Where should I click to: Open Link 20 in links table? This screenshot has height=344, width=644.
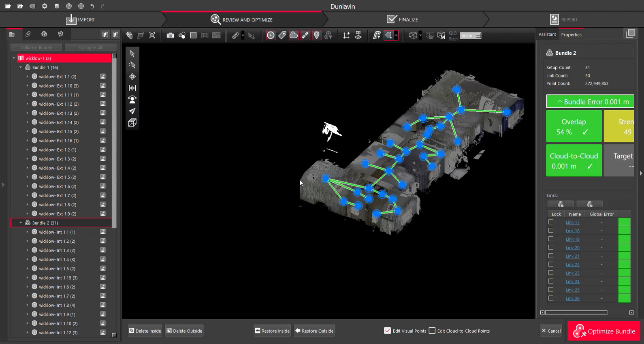[x=572, y=248]
